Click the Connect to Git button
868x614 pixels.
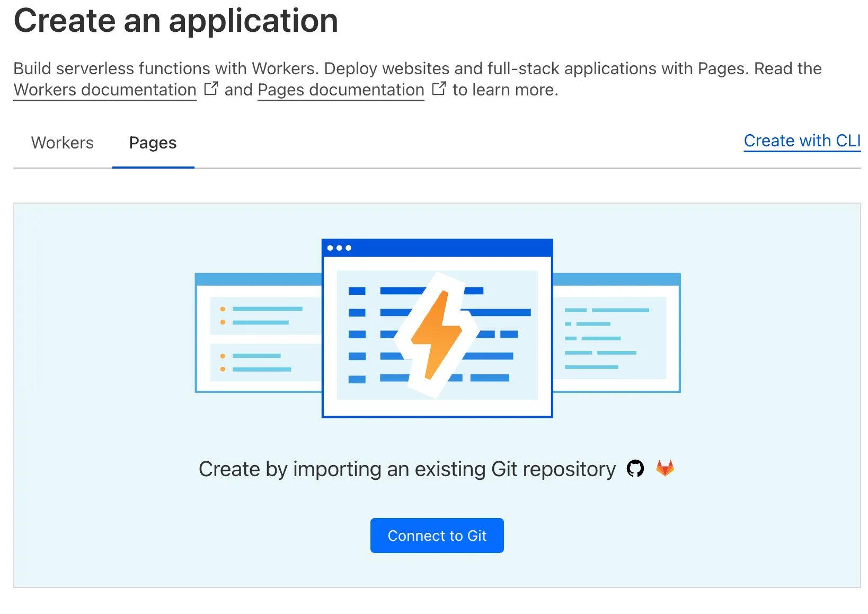(437, 536)
